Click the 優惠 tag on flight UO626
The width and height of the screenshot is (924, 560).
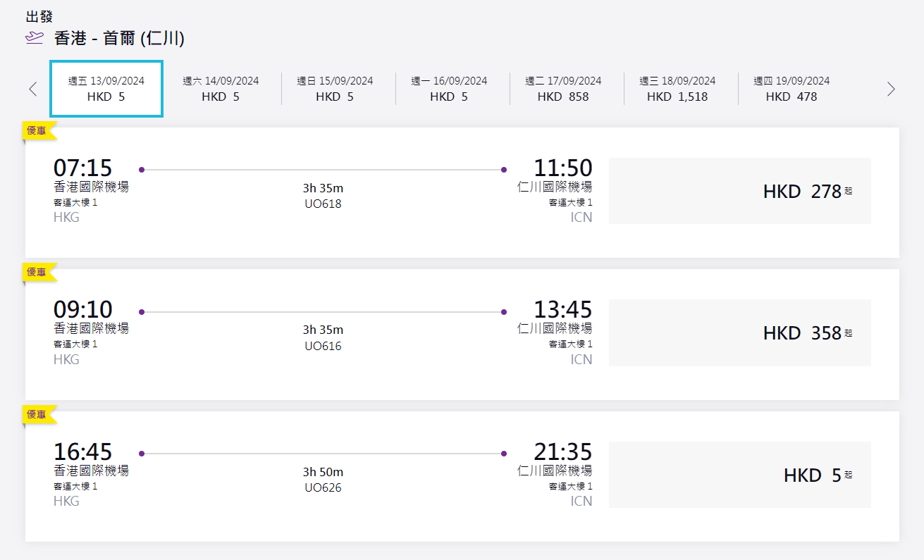[x=37, y=414]
